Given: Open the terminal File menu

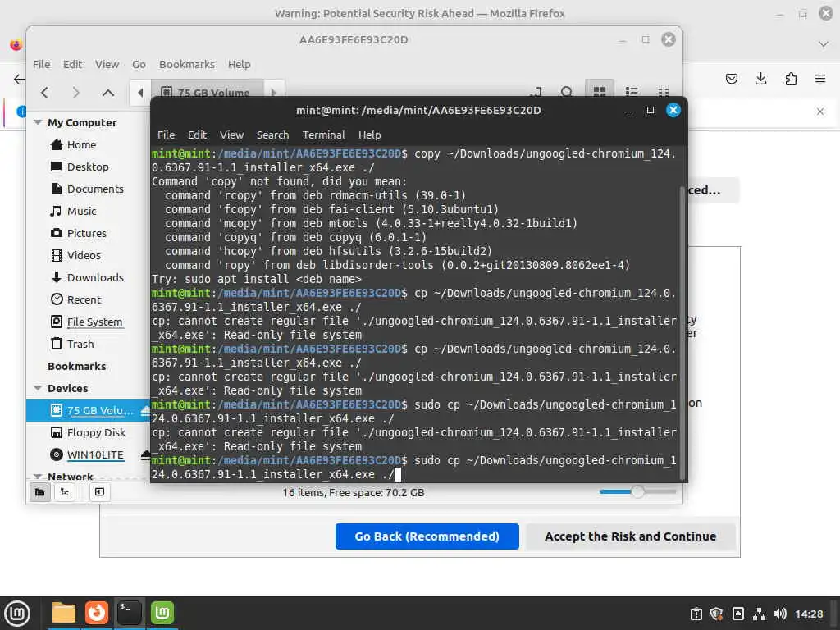Looking at the screenshot, I should tap(166, 135).
